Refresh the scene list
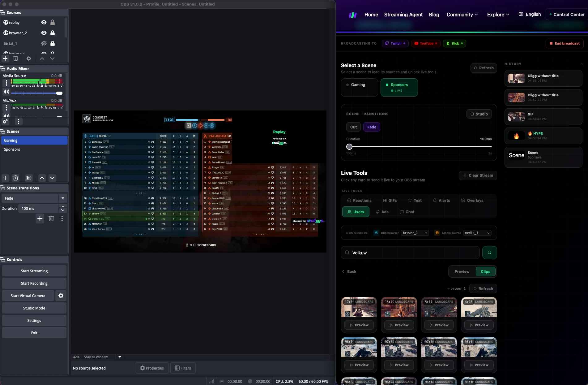The image size is (588, 385). pyautogui.click(x=484, y=68)
